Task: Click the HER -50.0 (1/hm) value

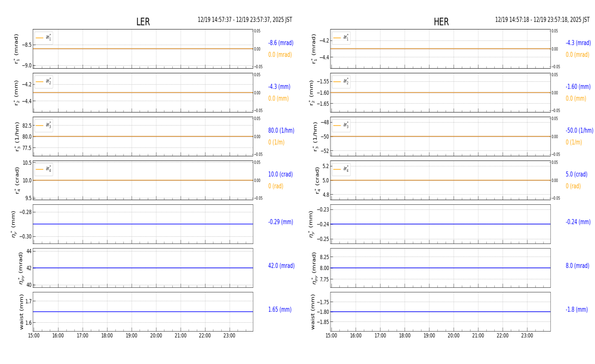Action: 579,131
